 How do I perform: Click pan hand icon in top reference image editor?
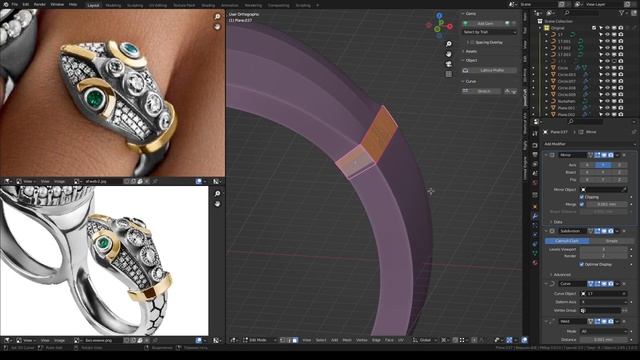point(218,27)
